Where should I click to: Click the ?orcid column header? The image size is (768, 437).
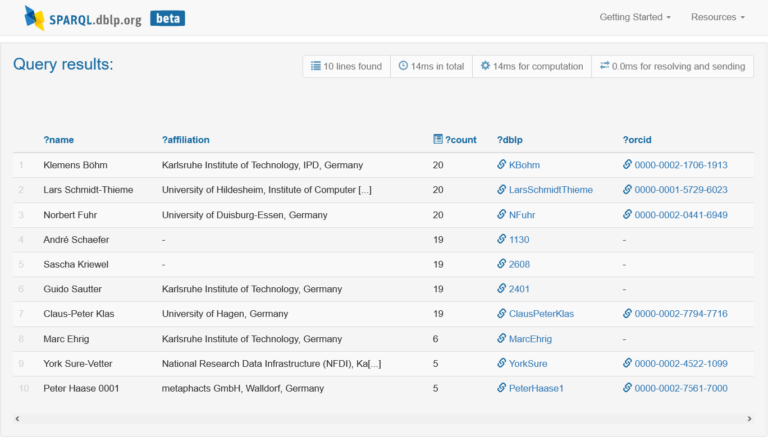point(637,140)
